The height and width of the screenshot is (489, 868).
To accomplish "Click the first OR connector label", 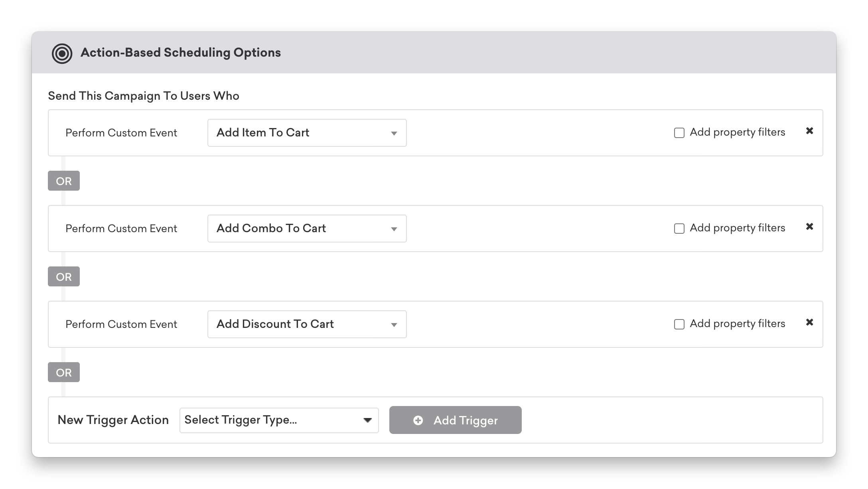I will [x=64, y=181].
